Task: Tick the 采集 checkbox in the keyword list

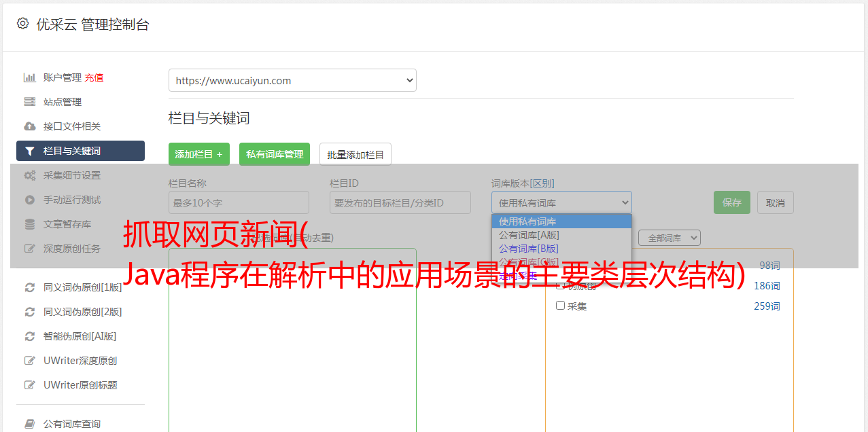Action: [561, 306]
